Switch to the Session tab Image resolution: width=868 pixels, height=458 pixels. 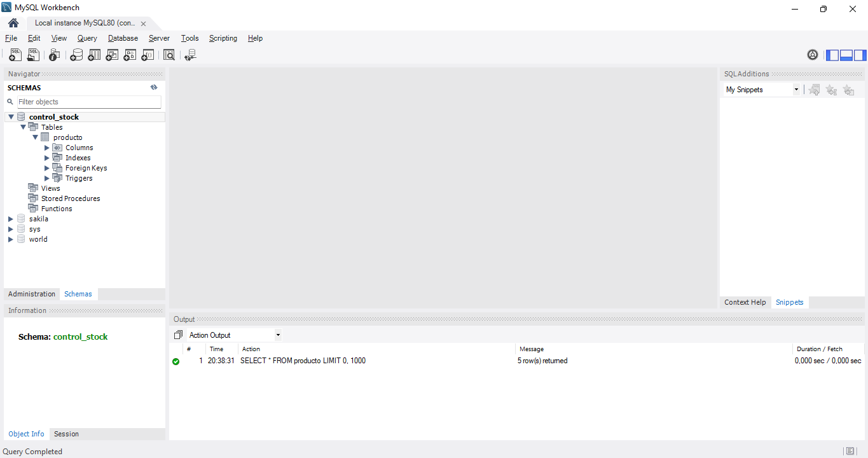[x=66, y=434]
